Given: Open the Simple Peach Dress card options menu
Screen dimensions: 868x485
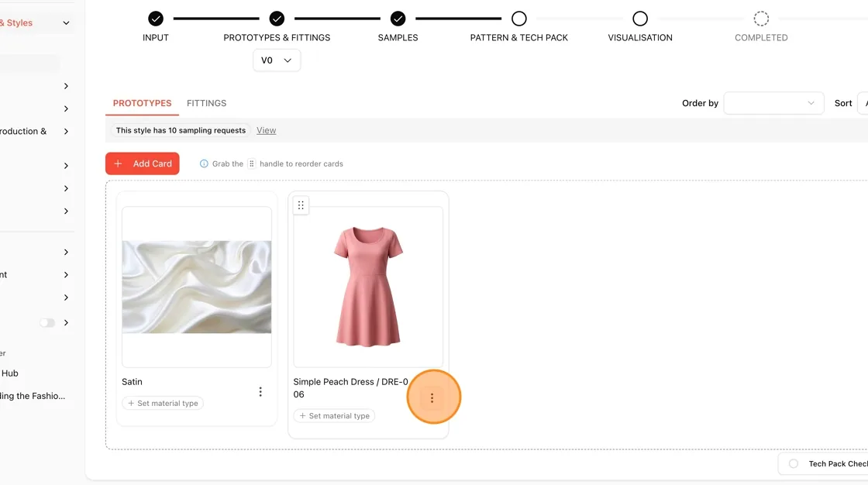Looking at the screenshot, I should click(x=432, y=398).
